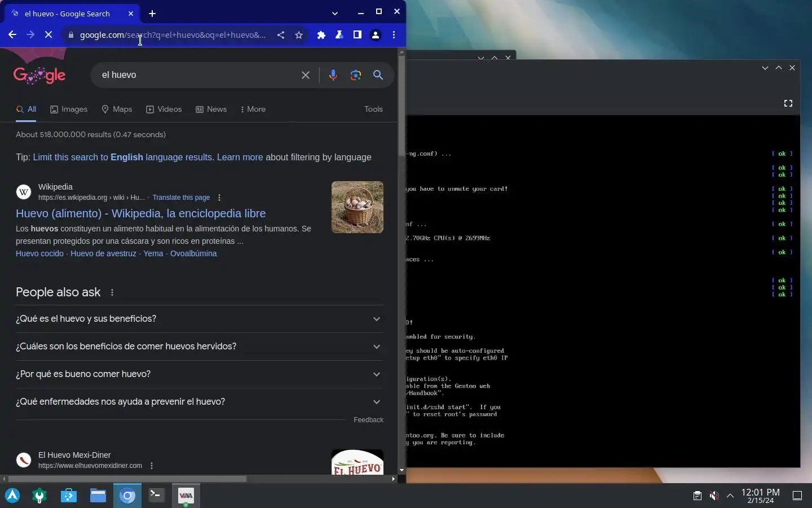Open the green taskbar app icon
The width and height of the screenshot is (812, 508).
coord(39,496)
